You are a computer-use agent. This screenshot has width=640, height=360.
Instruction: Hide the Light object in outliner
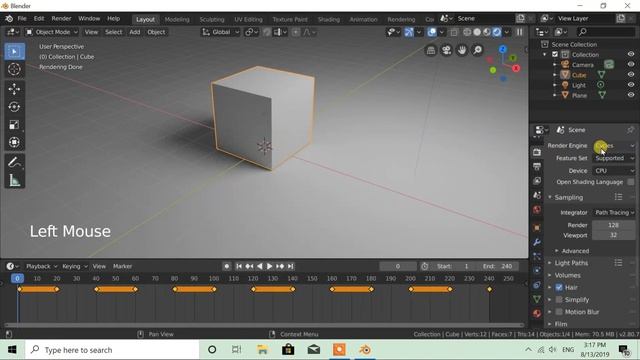pyautogui.click(x=631, y=85)
